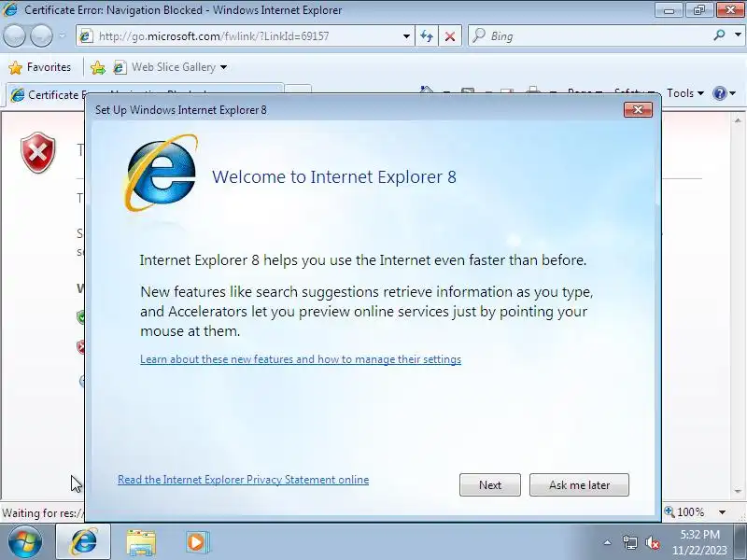Click the vertical scrollbar down arrow
Image resolution: width=747 pixels, height=560 pixels.
[x=738, y=491]
